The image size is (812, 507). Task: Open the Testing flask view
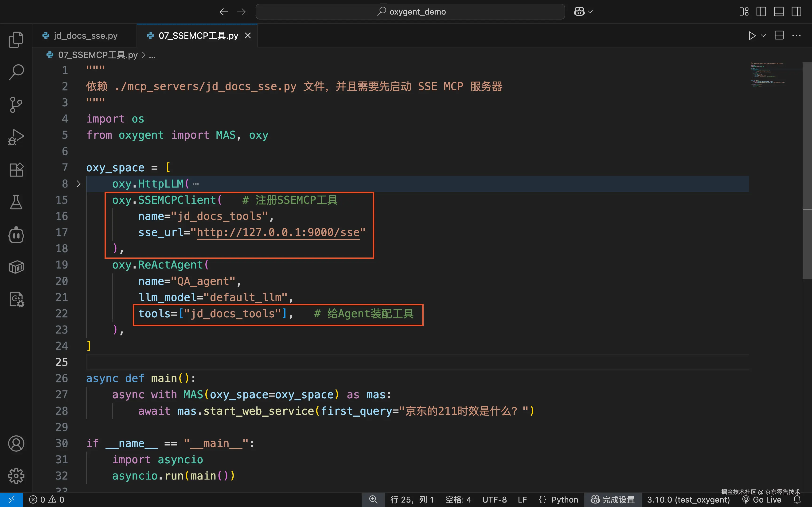(16, 202)
